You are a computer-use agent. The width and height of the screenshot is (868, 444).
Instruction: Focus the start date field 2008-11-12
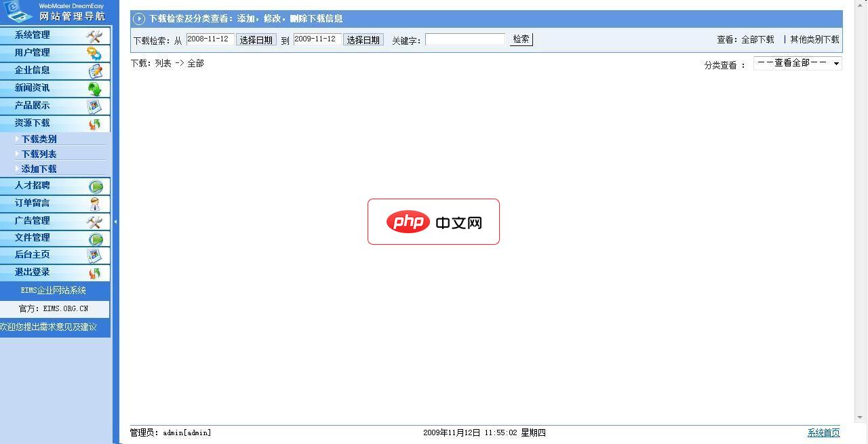(210, 39)
